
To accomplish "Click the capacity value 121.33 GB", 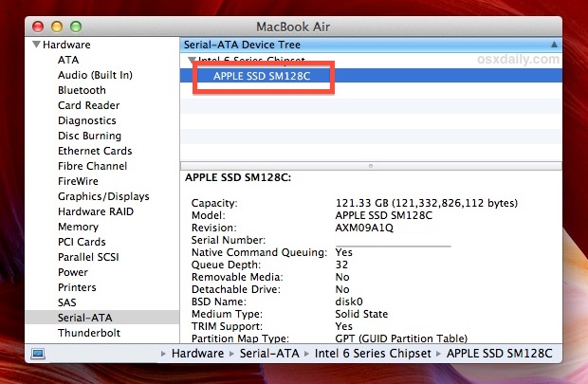I will [427, 203].
